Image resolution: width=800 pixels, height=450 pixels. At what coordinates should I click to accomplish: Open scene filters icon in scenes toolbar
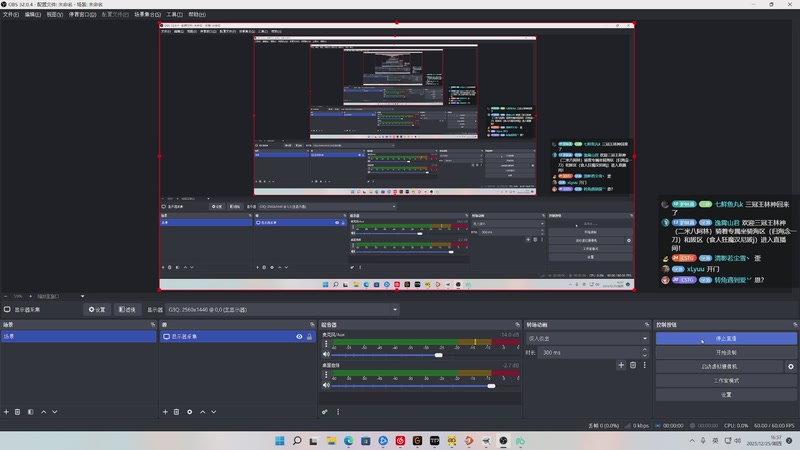point(31,412)
